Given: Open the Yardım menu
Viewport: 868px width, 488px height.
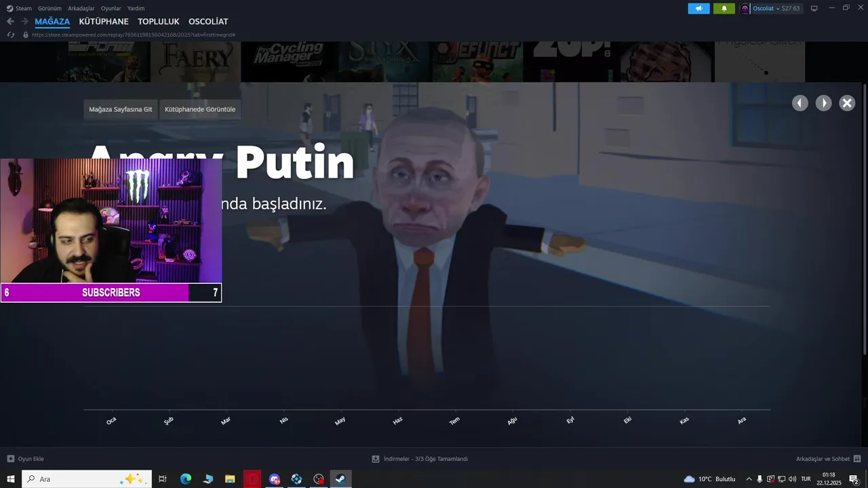Looking at the screenshot, I should 136,8.
